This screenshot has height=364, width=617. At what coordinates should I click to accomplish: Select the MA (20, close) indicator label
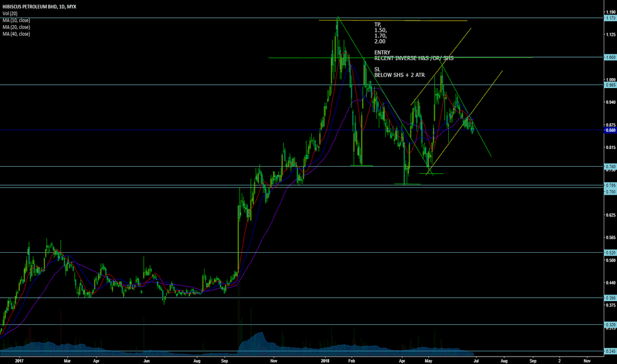pyautogui.click(x=16, y=27)
